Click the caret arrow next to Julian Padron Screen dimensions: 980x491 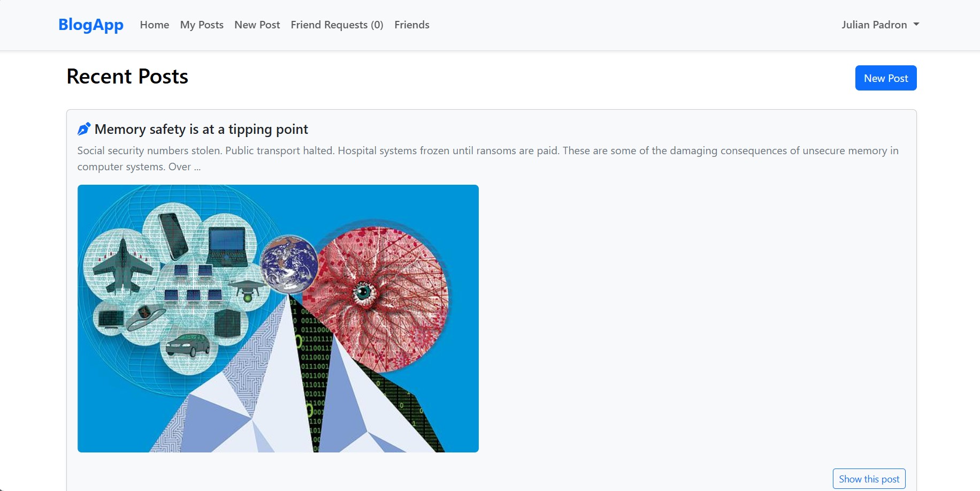(x=916, y=25)
